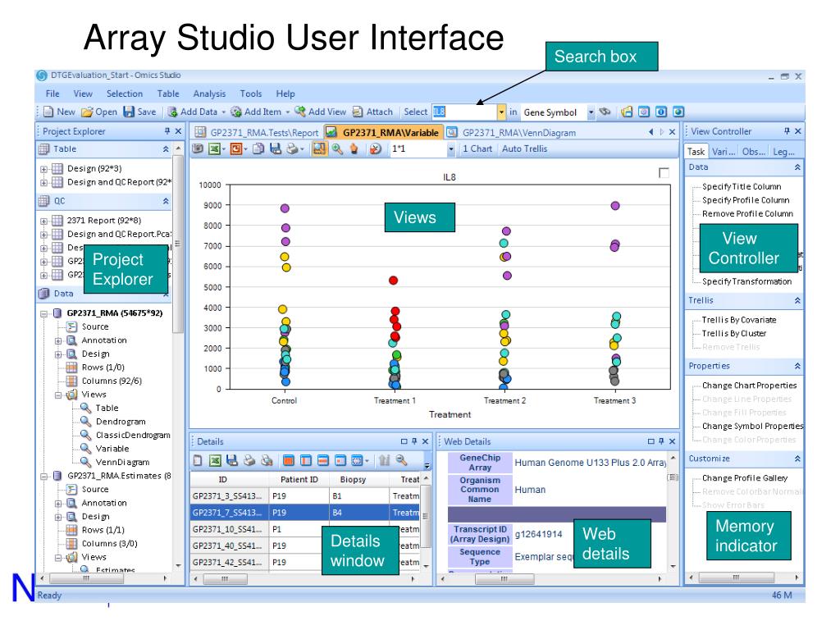Image resolution: width=840 pixels, height=630 pixels.
Task: Pin the Project Explorer panel
Action: click(167, 131)
